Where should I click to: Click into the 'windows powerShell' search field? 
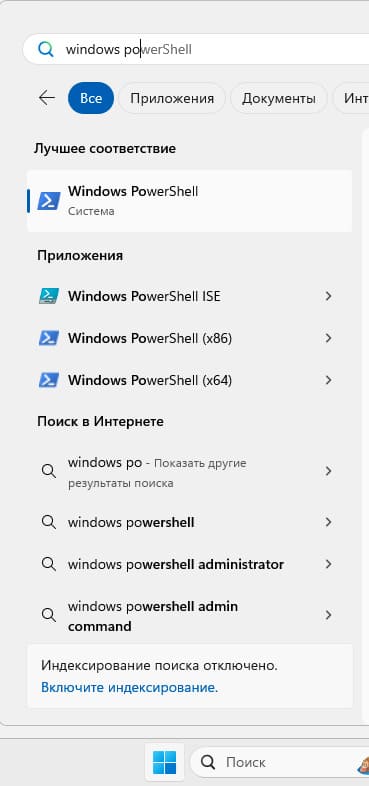click(x=198, y=49)
